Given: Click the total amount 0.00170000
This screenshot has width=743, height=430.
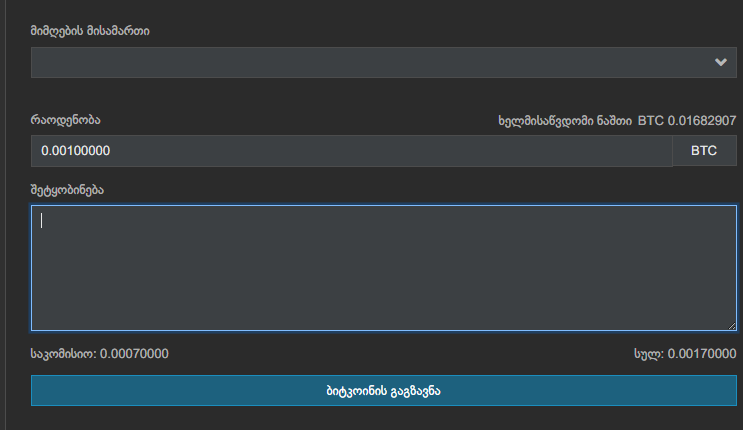Looking at the screenshot, I should coord(702,353).
